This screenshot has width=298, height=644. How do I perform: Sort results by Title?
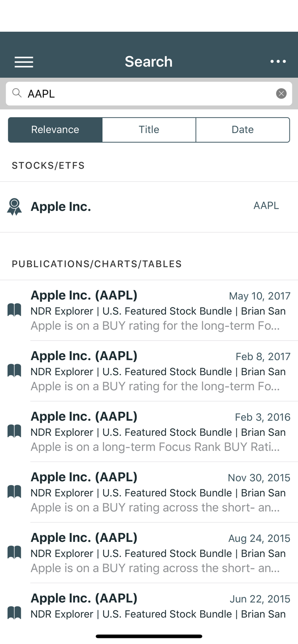149,130
